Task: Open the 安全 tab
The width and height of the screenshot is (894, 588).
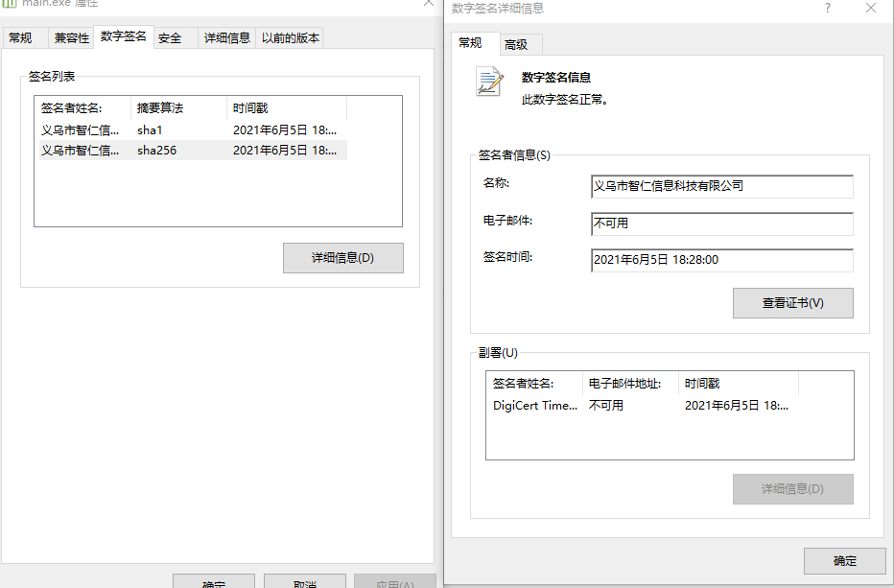Action: (x=170, y=37)
